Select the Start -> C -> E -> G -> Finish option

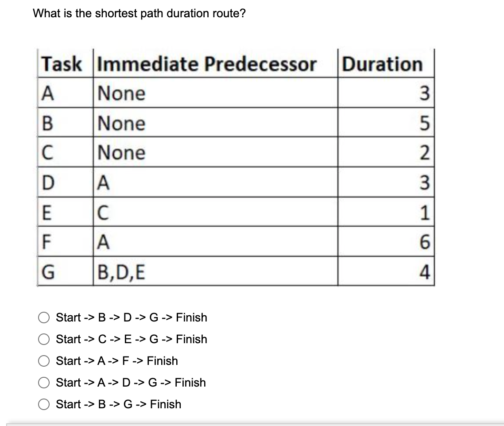[x=44, y=339]
